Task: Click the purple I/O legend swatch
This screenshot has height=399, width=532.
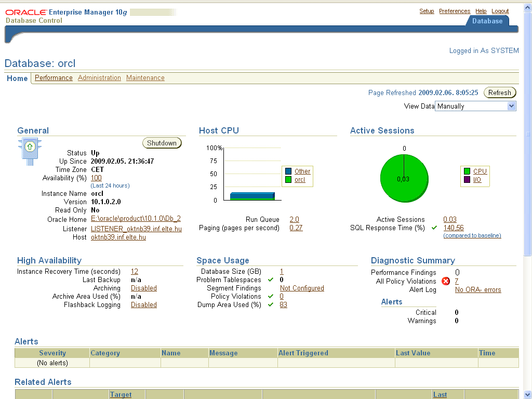Action: tap(467, 180)
